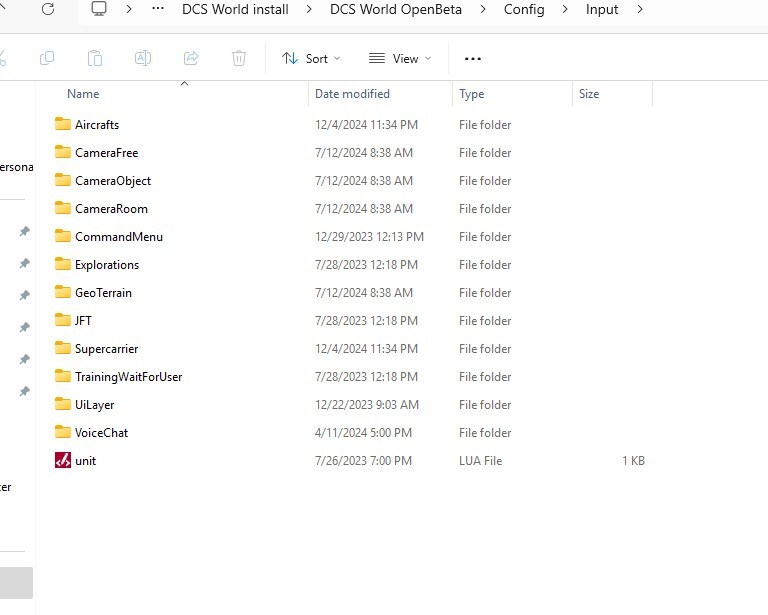Click date 12/22/2023 9:03 AM for UiLayer
The height and width of the screenshot is (615, 768).
367,405
